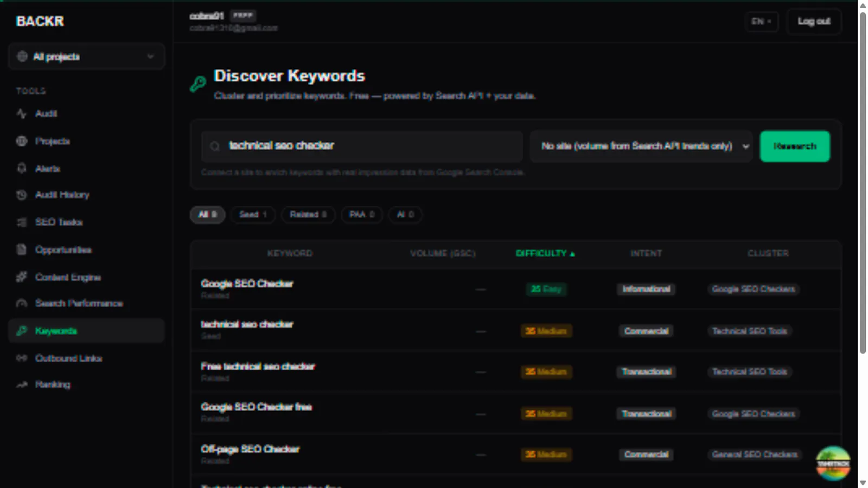Image resolution: width=868 pixels, height=488 pixels.
Task: Click the General SEO Checkers cluster tag
Action: pyautogui.click(x=755, y=454)
